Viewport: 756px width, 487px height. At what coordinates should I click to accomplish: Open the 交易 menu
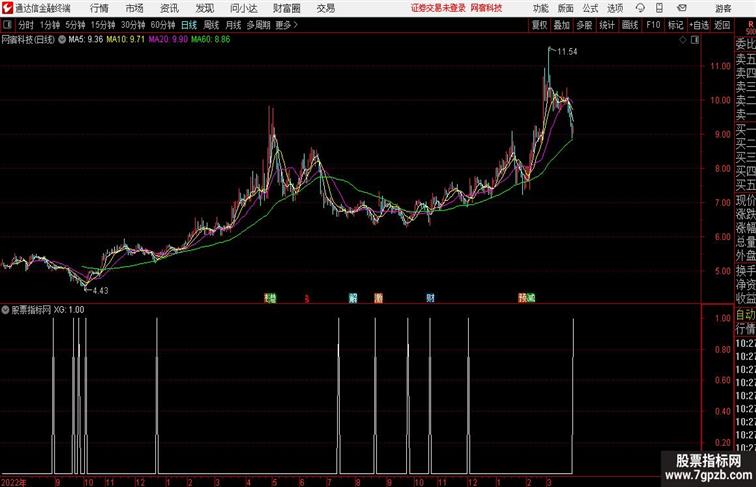pos(325,8)
